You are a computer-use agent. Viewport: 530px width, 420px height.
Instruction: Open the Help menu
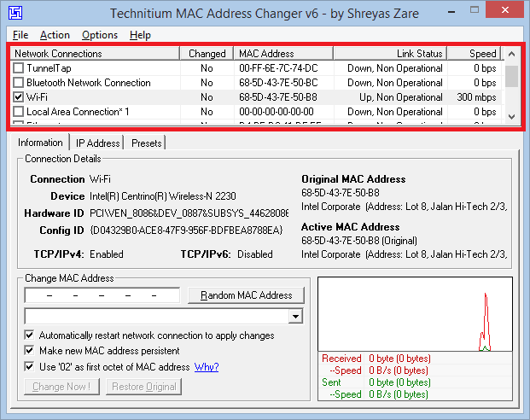click(140, 35)
